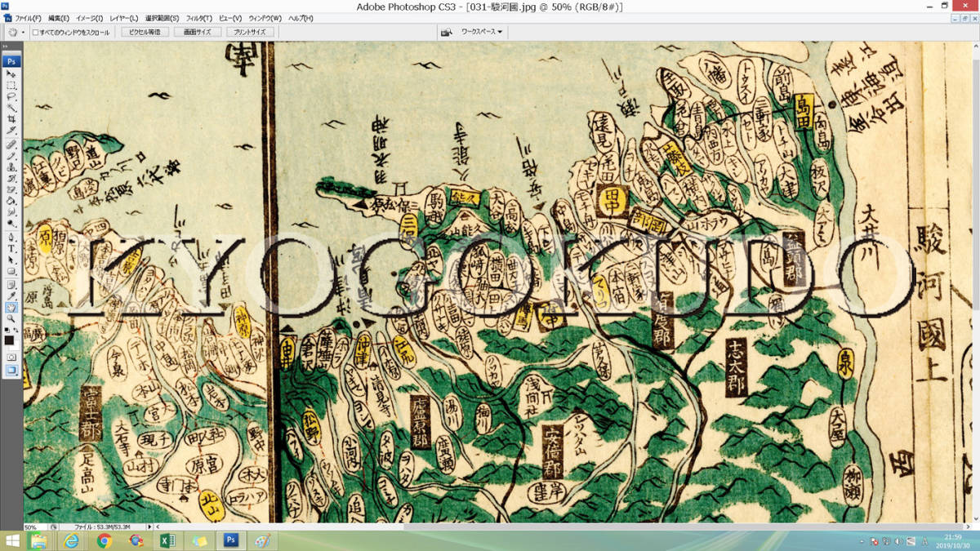Open the ファイル(F) menu

tap(29, 17)
